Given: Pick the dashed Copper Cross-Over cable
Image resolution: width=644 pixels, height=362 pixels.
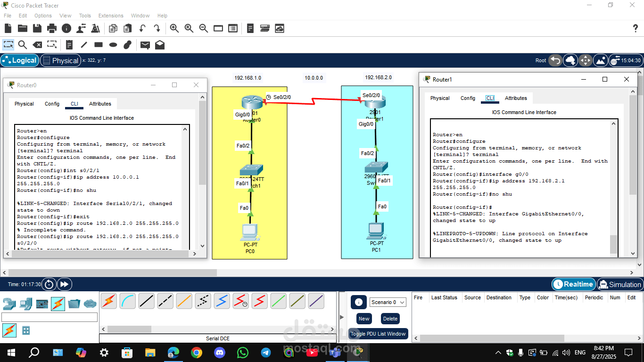Looking at the screenshot, I should 165,301.
